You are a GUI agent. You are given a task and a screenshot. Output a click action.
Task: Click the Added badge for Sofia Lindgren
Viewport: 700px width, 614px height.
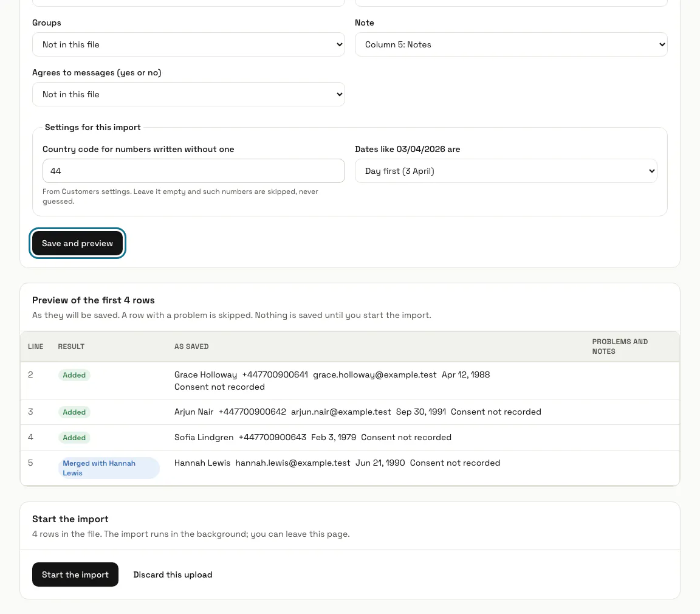pyautogui.click(x=74, y=438)
